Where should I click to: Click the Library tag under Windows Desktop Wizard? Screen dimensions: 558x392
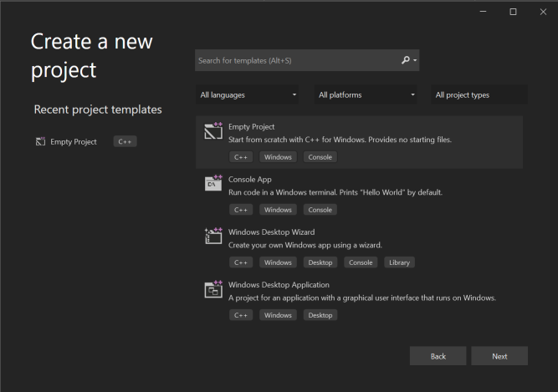tap(399, 262)
